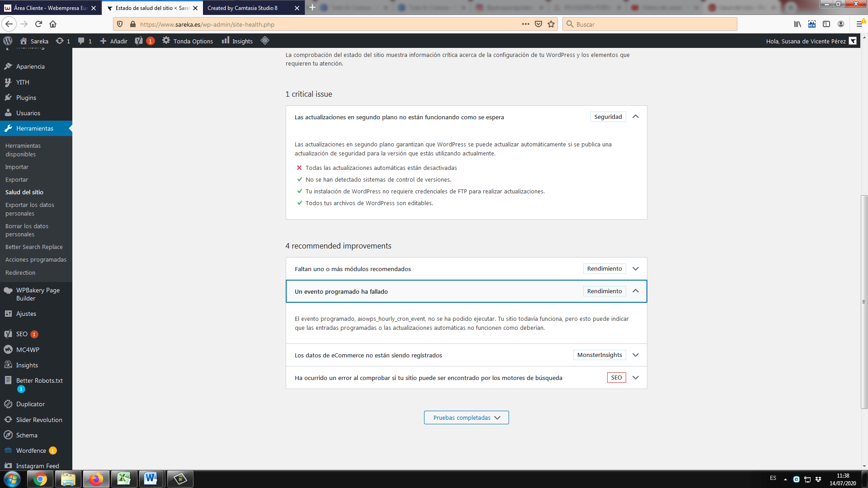Viewport: 868px width, 488px height.
Task: Toggle Firefox sidebar view icon
Action: click(x=826, y=24)
